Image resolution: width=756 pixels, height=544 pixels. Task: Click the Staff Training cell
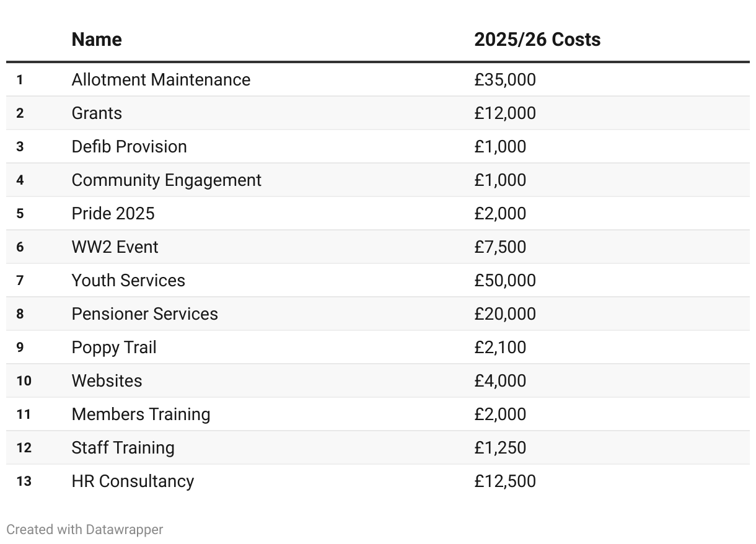click(123, 448)
